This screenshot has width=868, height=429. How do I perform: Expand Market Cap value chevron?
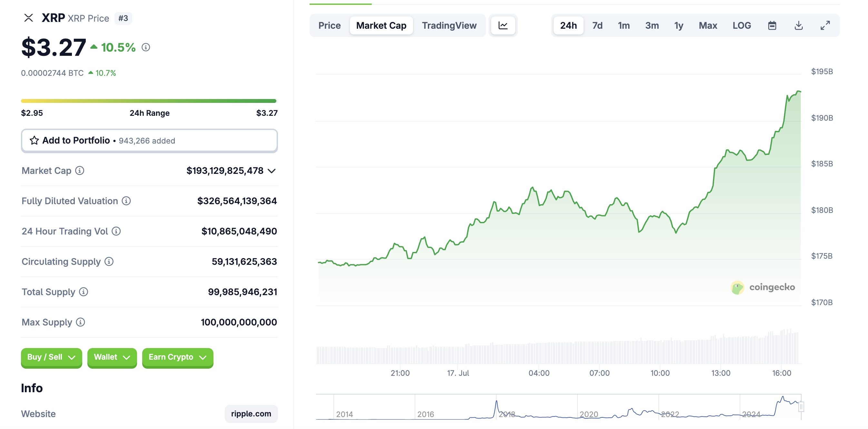[x=271, y=171]
